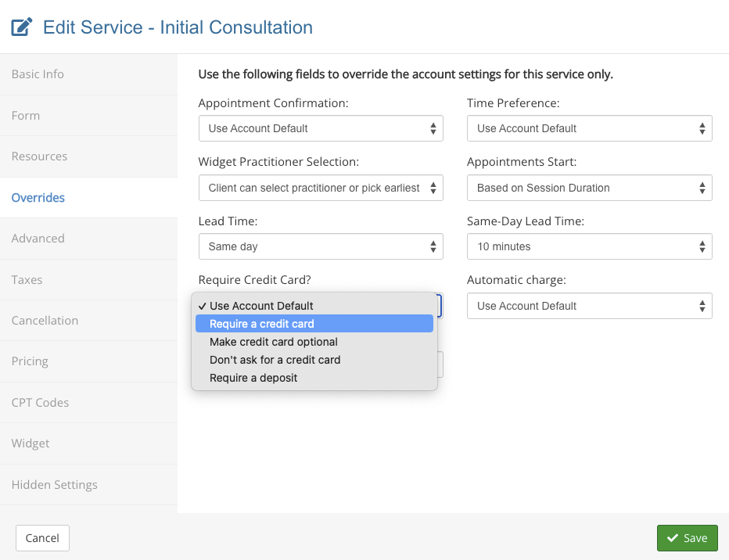The image size is (729, 560).
Task: Open the Resources section
Action: [39, 156]
